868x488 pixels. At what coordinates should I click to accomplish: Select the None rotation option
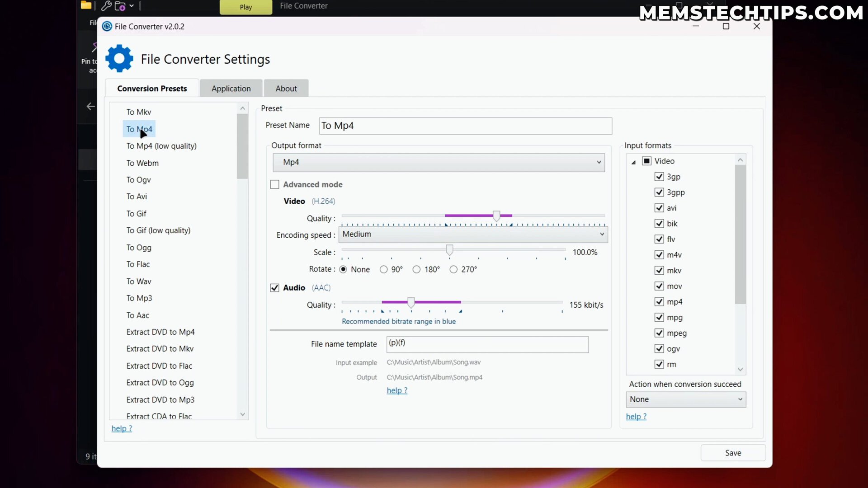343,269
